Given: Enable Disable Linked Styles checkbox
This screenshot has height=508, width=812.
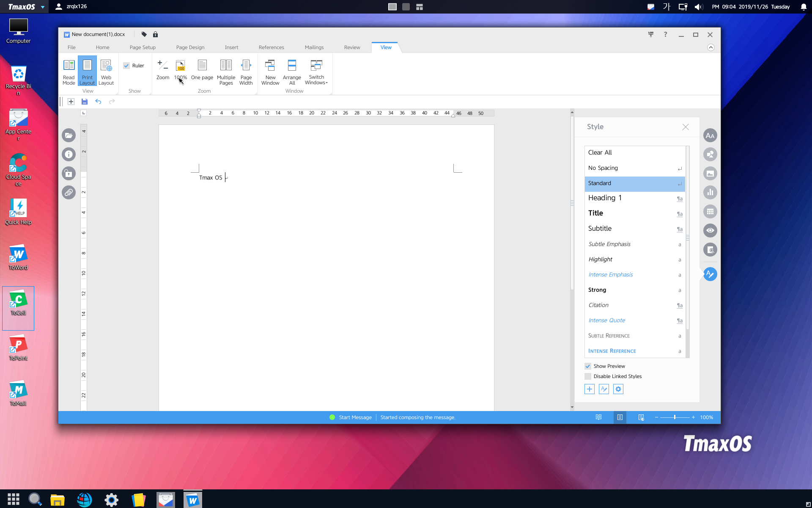Looking at the screenshot, I should (x=588, y=376).
